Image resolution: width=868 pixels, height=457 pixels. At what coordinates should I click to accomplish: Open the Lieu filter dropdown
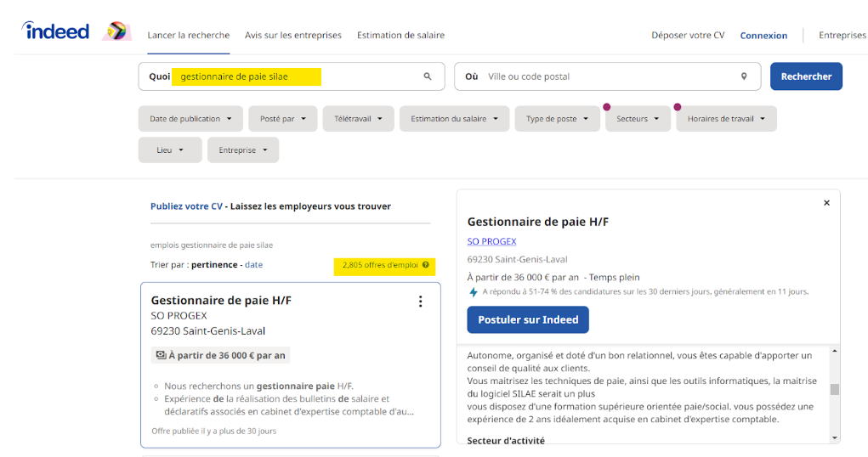coord(170,150)
